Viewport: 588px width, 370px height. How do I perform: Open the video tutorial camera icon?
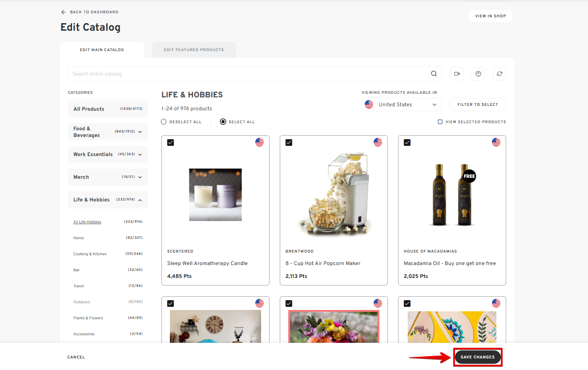coord(457,74)
